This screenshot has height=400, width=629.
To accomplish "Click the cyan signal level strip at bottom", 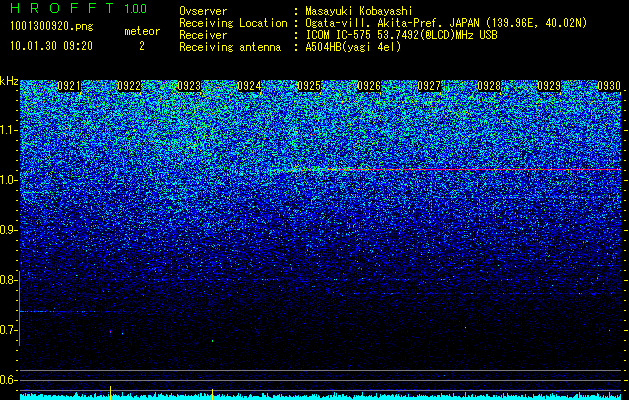I will 321,397.
